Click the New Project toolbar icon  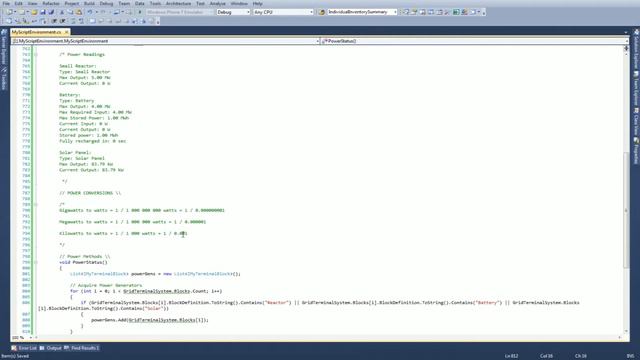click(x=9, y=12)
